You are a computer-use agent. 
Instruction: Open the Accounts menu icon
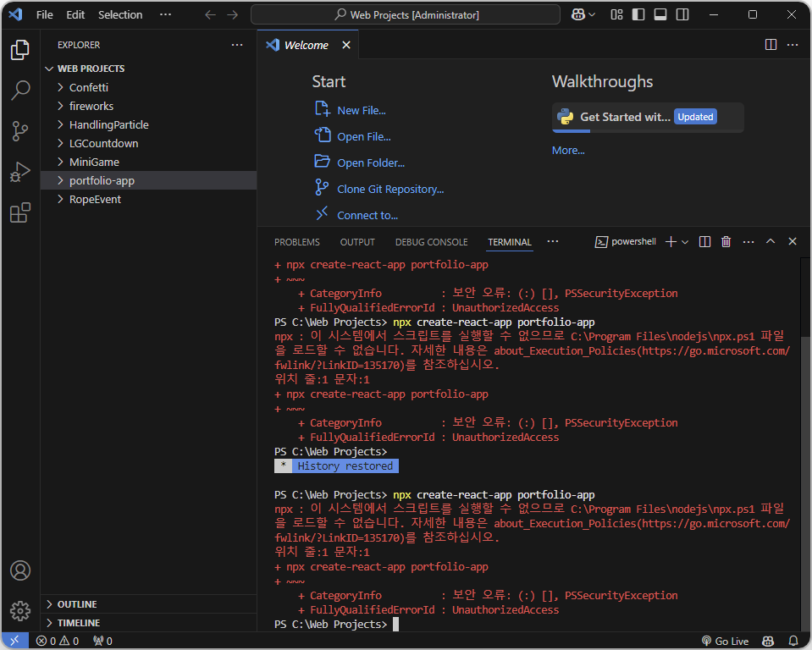tap(20, 570)
